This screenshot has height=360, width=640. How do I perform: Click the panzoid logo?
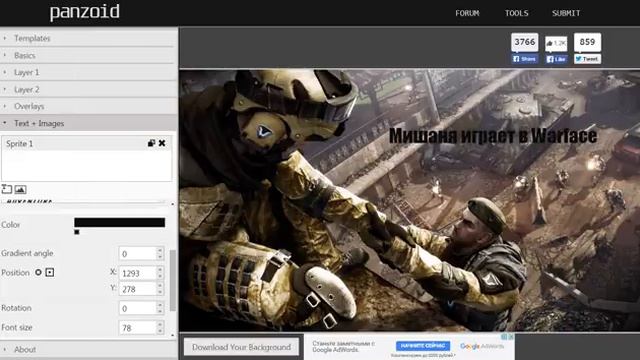(85, 12)
